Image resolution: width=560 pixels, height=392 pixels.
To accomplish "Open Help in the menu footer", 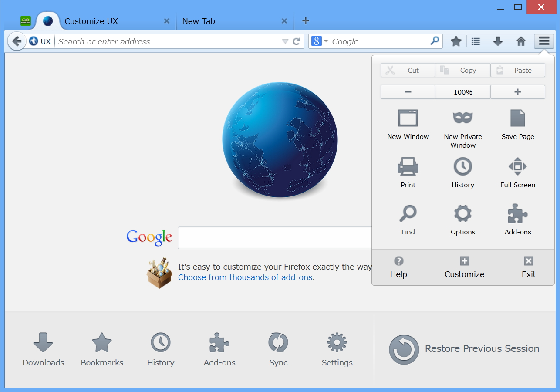I will pos(398,267).
